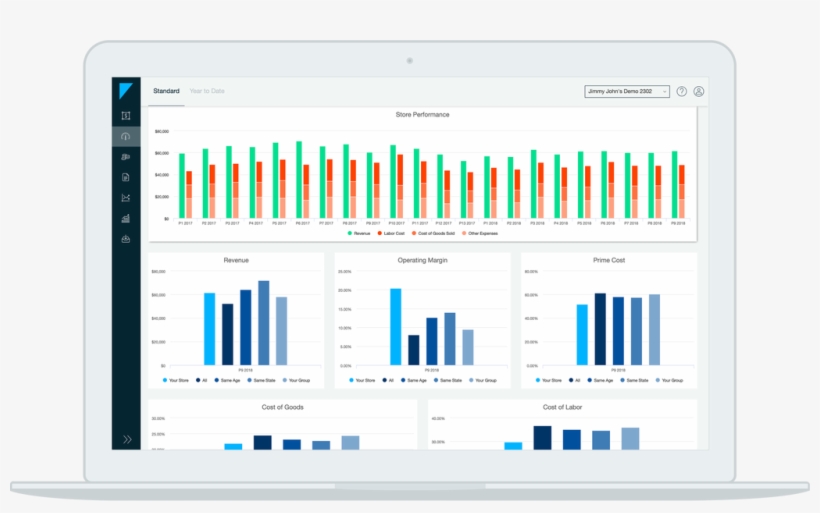Open the Jimmy John's Demo 2302 dropdown
820x513 pixels.
click(626, 91)
